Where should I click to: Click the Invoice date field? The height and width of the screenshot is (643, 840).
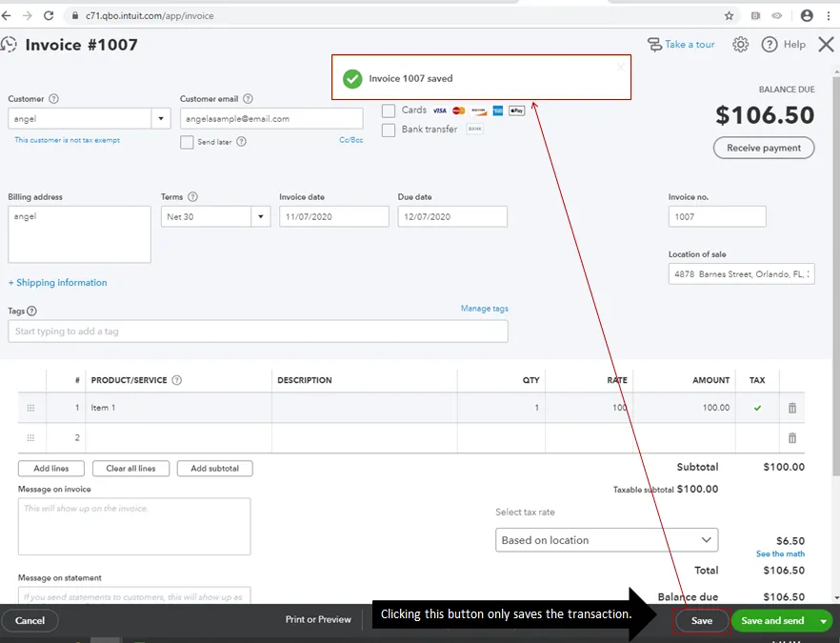coord(332,216)
